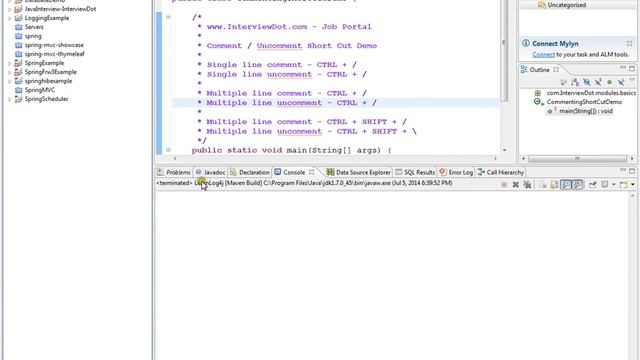Dismiss the Connect Mylyn notice
The image size is (640, 360).
coord(629,43)
